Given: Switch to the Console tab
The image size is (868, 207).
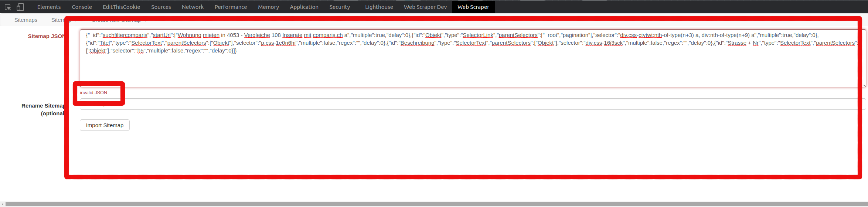Looking at the screenshot, I should coord(82,7).
